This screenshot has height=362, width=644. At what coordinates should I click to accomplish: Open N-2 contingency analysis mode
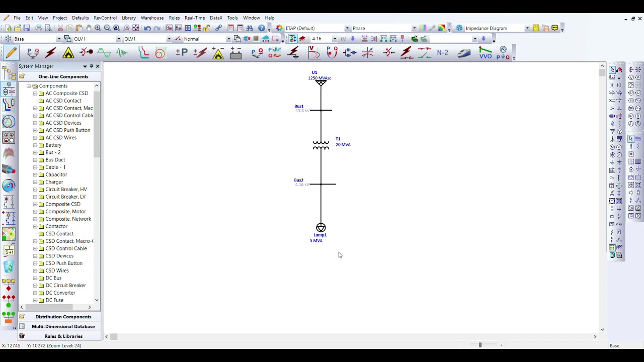(443, 53)
